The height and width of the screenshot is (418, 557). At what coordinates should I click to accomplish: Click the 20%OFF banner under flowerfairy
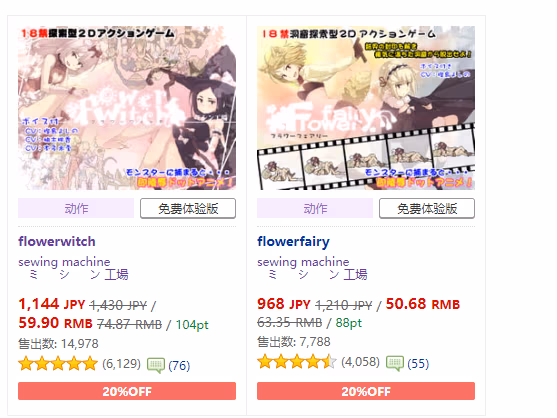point(366,391)
